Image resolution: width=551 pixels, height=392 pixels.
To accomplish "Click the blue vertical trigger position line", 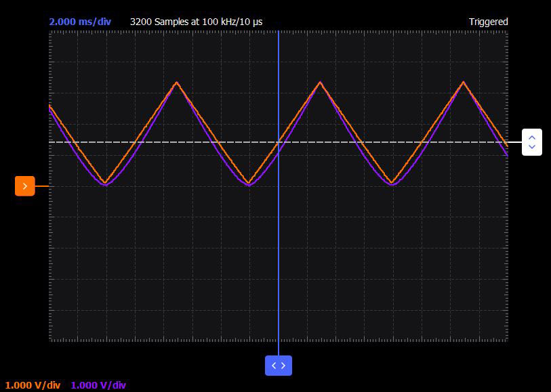I will pos(279,246).
